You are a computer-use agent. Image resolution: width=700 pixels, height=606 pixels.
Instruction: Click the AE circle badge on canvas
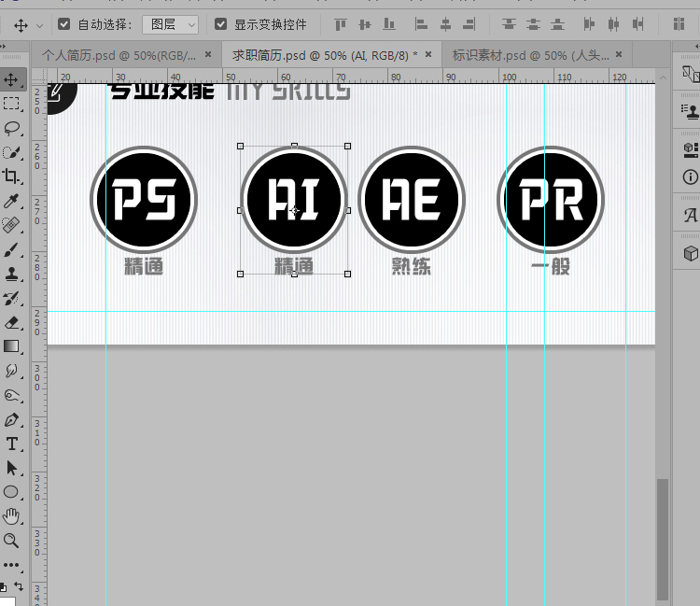click(x=412, y=199)
